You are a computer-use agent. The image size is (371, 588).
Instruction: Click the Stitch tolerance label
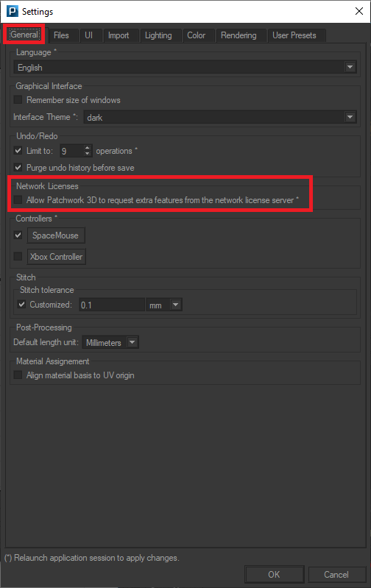47,290
